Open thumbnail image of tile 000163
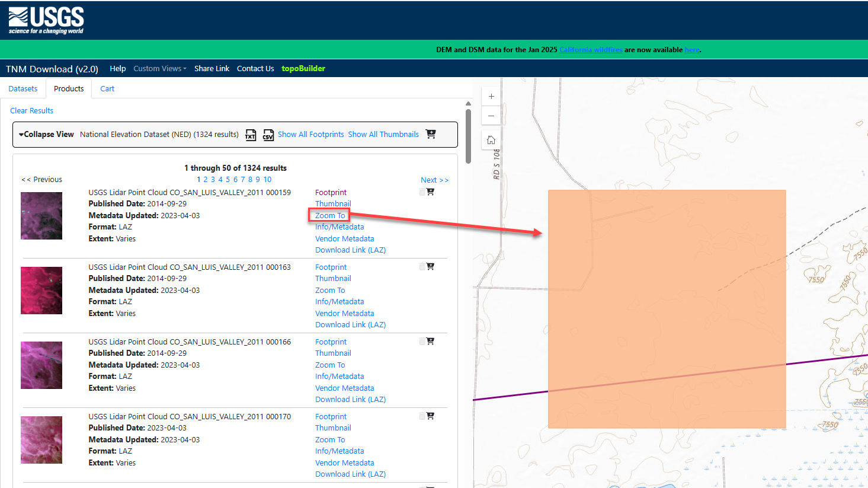The height and width of the screenshot is (488, 868). click(x=41, y=291)
